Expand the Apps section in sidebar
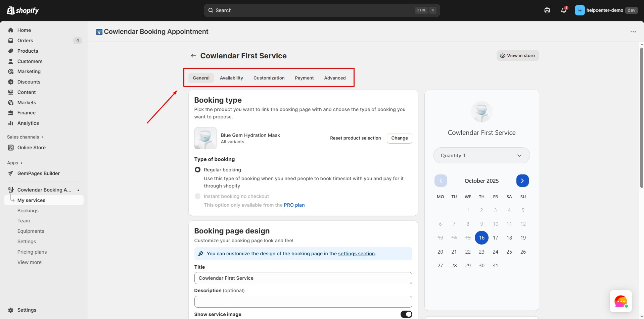This screenshot has height=319, width=644. tap(15, 163)
